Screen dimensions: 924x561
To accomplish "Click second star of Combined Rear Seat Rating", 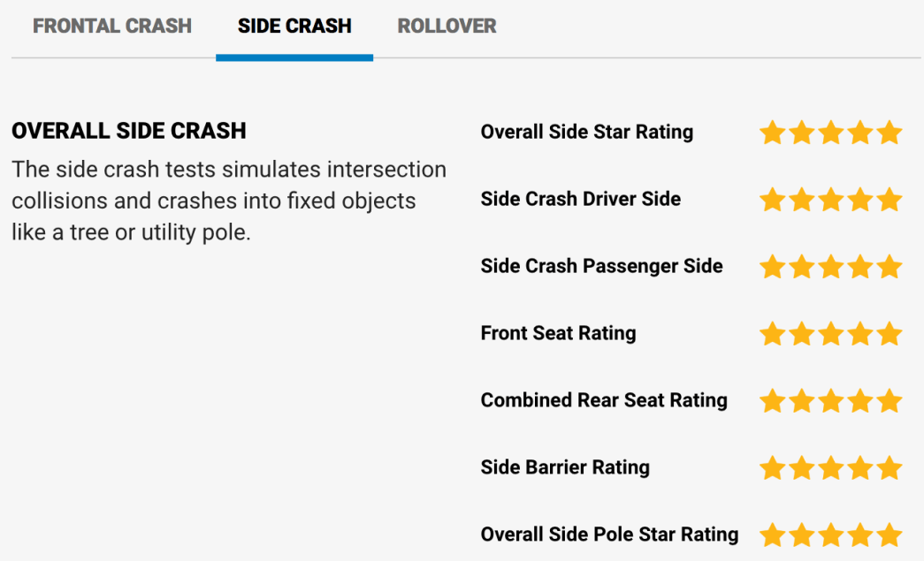I will 801,401.
